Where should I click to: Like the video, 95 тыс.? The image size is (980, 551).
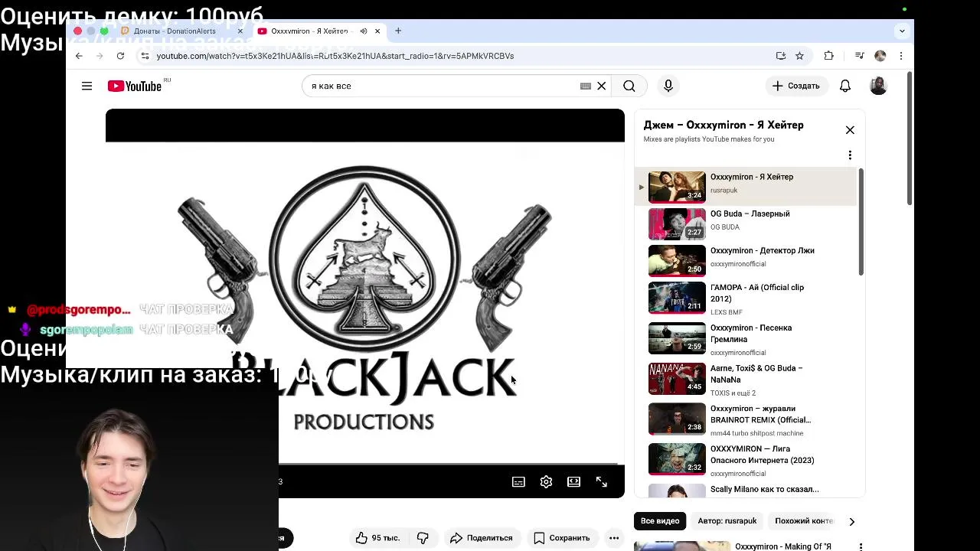click(378, 538)
